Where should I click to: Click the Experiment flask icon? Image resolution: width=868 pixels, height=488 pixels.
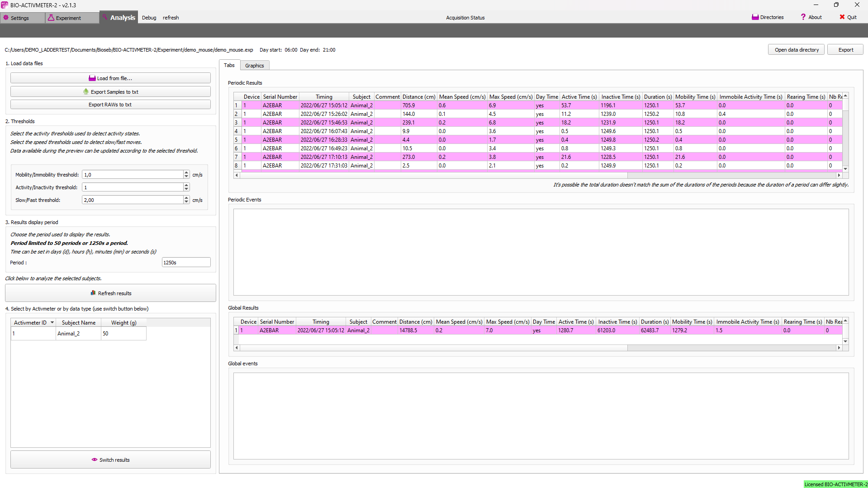click(x=51, y=18)
